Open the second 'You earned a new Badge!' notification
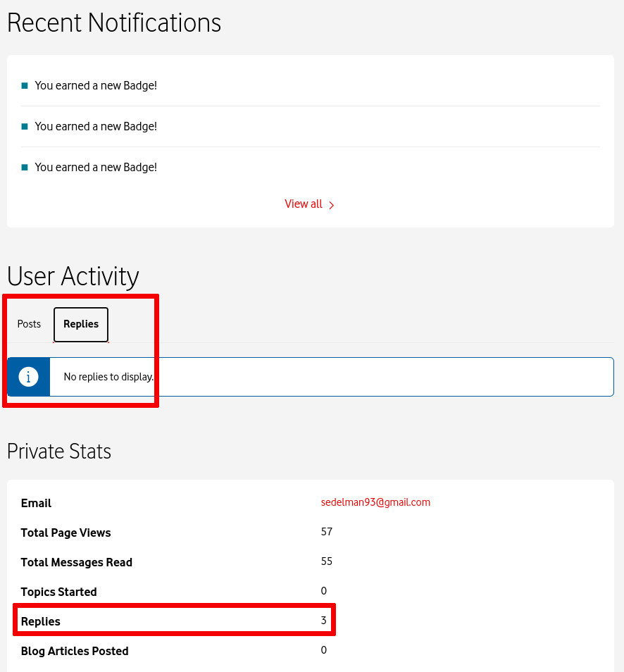Viewport: 624px width, 672px height. tap(96, 126)
